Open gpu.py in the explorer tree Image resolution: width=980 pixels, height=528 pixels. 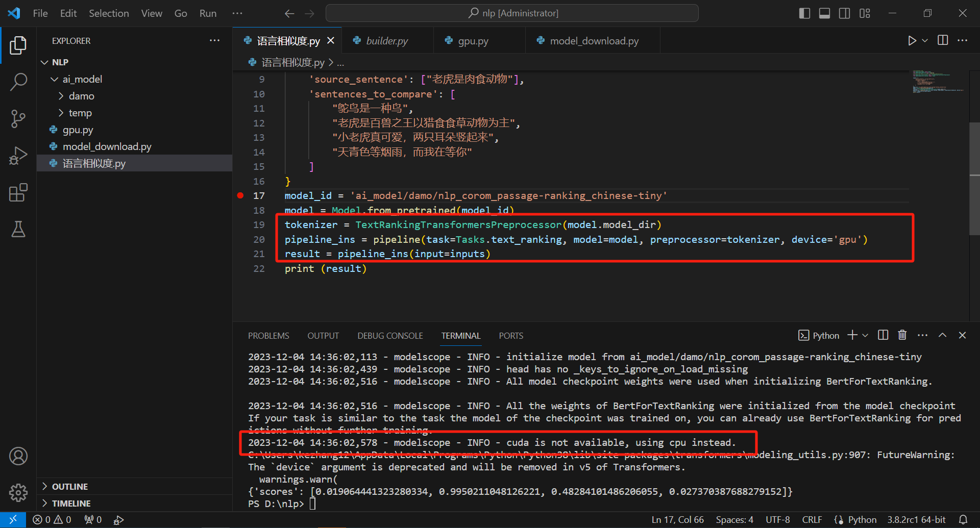(135, 130)
